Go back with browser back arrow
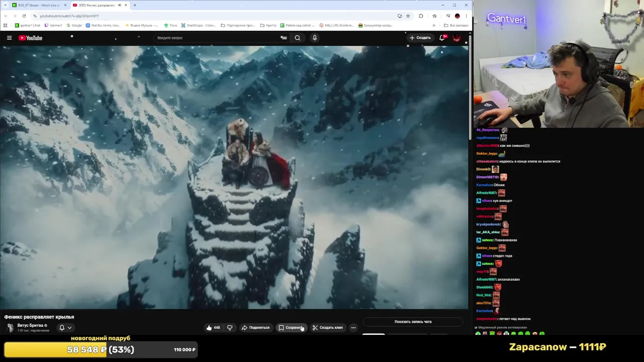The width and height of the screenshot is (644, 362). (x=6, y=16)
